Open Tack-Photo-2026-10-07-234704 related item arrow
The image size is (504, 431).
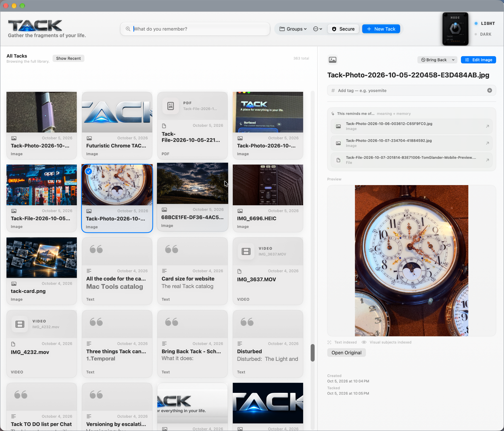(x=487, y=143)
